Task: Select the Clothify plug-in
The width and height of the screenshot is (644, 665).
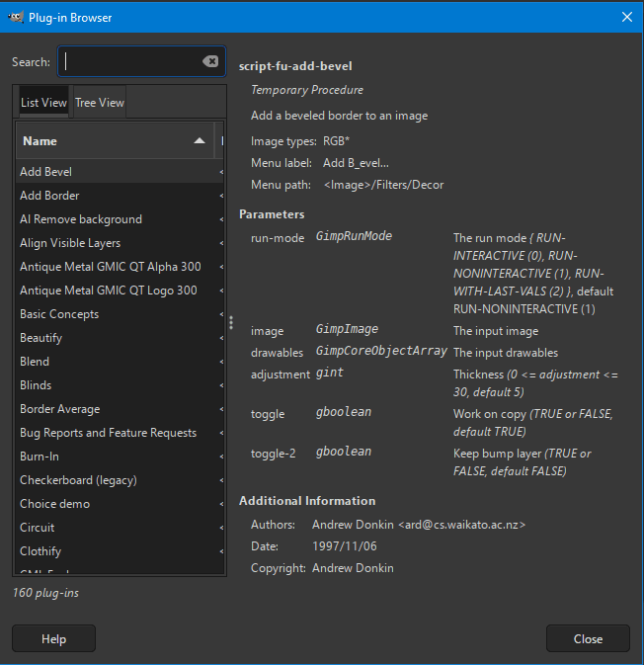Action: click(120, 551)
